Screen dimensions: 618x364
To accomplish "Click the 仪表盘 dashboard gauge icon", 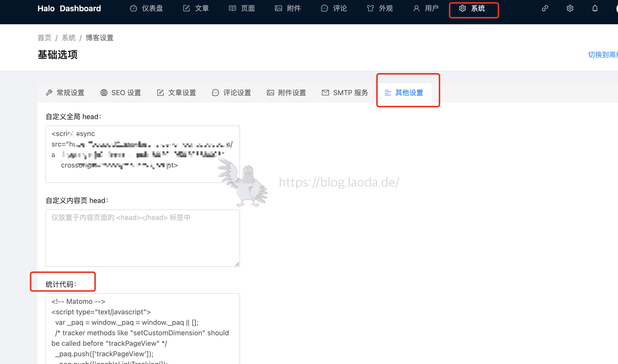I will [133, 8].
